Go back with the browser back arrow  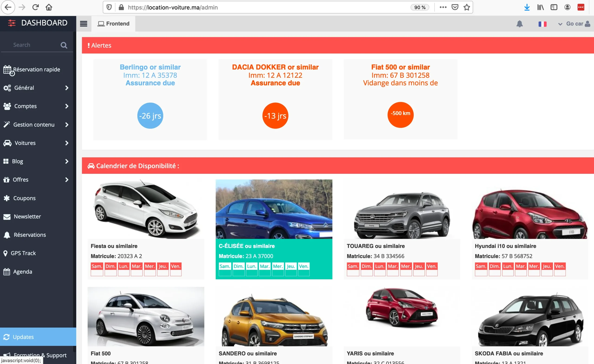8,7
